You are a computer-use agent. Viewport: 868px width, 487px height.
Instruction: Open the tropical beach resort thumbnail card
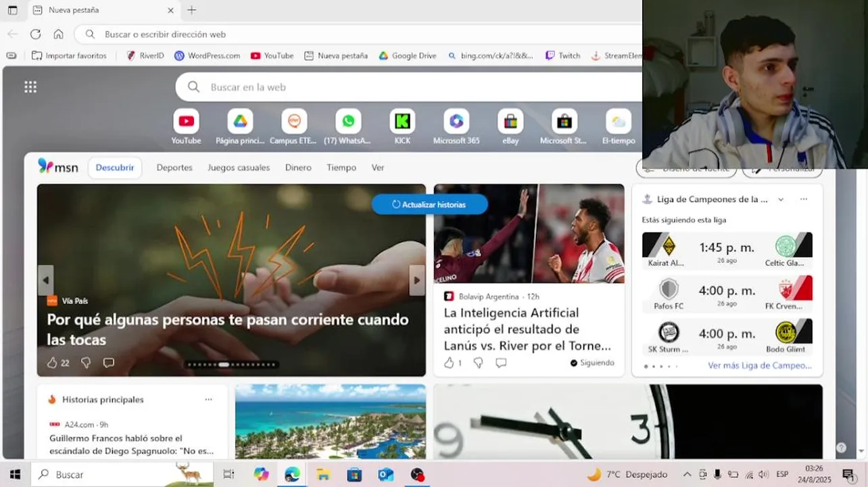pyautogui.click(x=331, y=421)
